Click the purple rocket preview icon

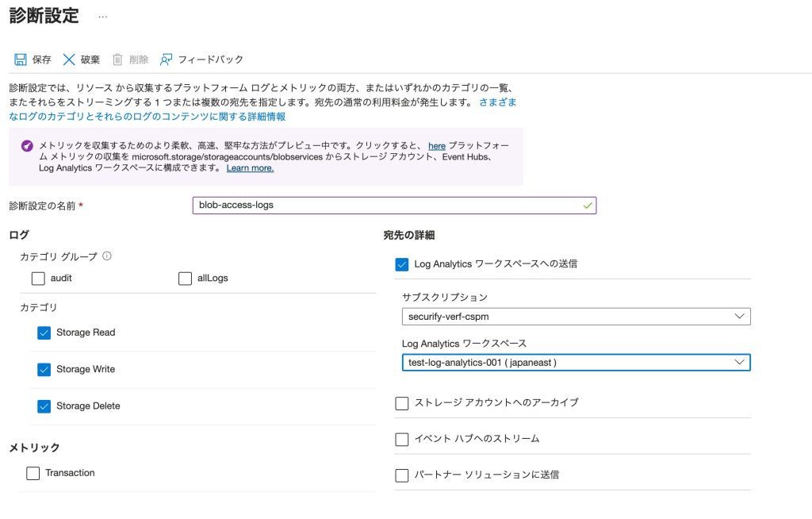tap(27, 146)
